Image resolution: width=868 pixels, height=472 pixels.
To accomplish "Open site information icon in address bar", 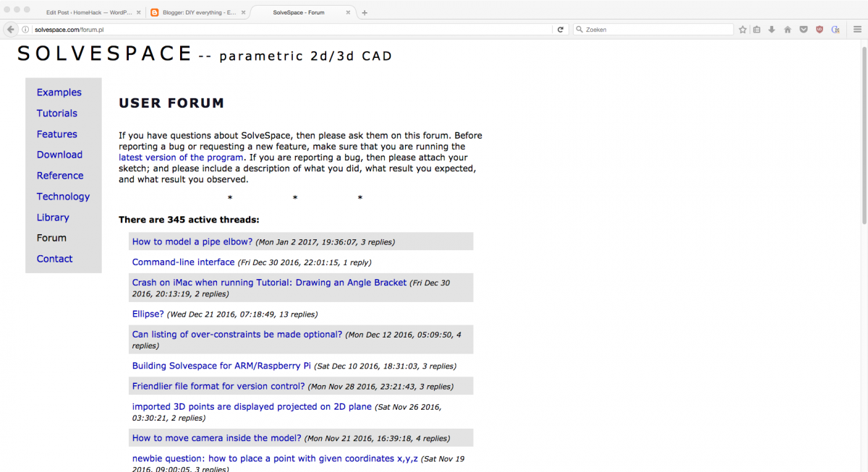I will 26,30.
